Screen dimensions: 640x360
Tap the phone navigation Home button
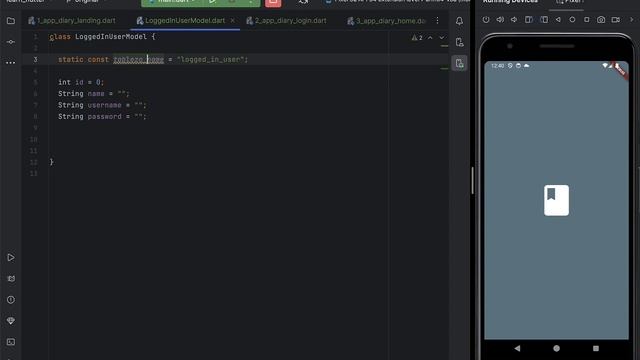click(x=556, y=348)
